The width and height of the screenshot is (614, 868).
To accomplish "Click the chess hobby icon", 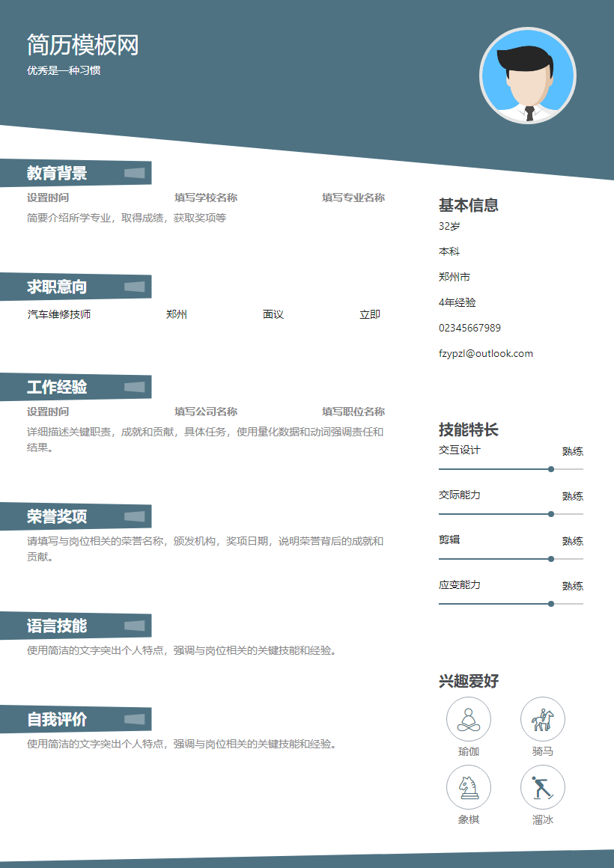I will (x=468, y=787).
